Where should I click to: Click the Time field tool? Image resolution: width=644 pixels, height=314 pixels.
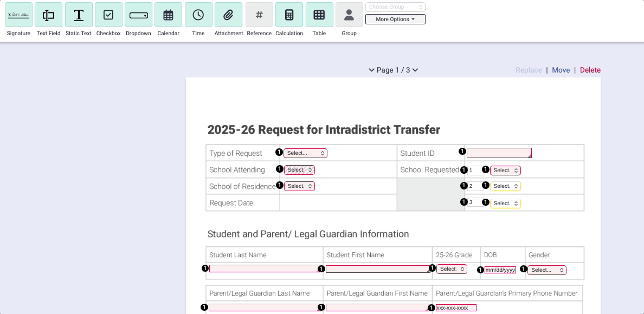[198, 15]
